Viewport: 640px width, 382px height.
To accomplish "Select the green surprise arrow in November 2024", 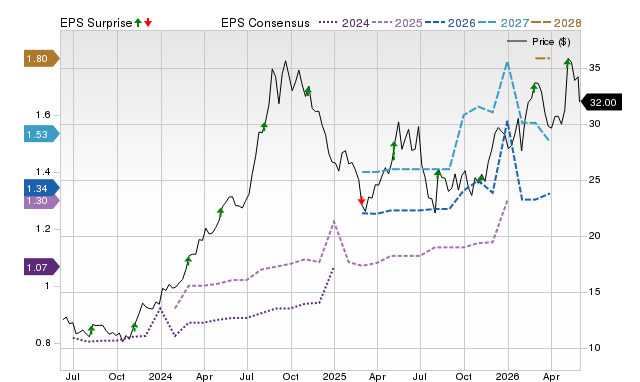I will [x=308, y=91].
